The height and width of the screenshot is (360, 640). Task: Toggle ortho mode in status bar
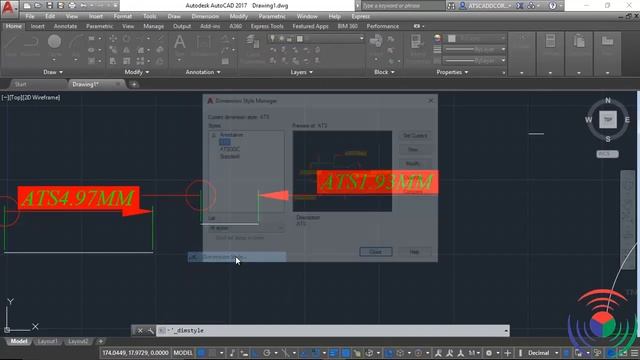[256, 353]
